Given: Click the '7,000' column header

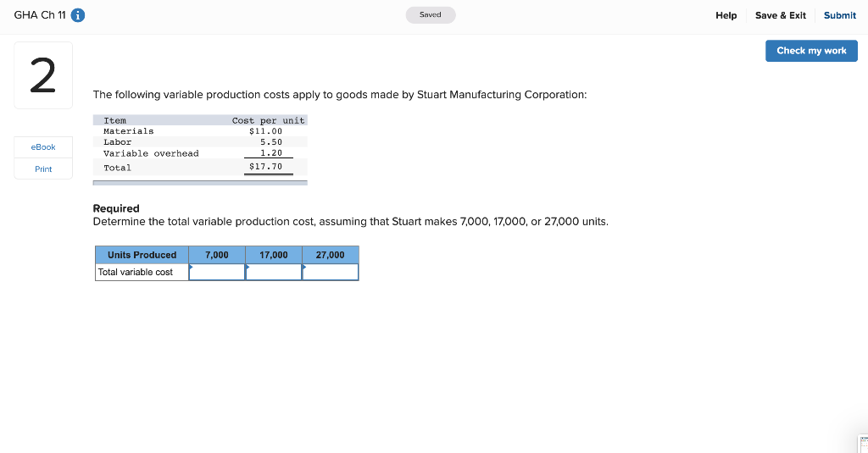Looking at the screenshot, I should pyautogui.click(x=217, y=255).
